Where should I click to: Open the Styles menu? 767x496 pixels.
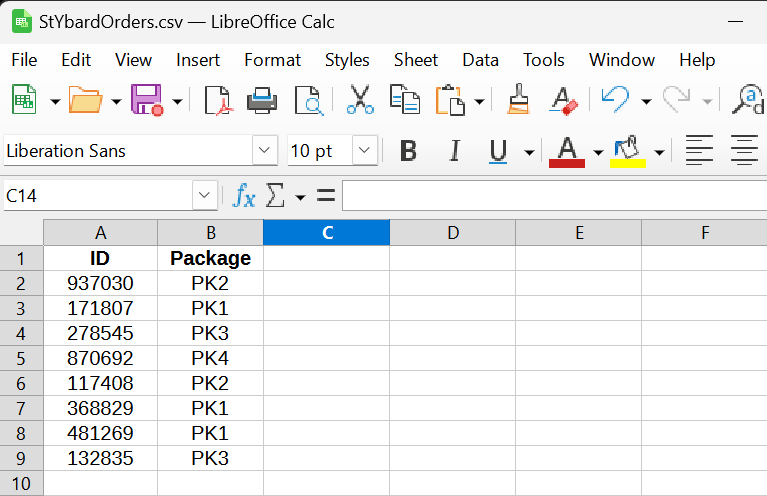[347, 60]
